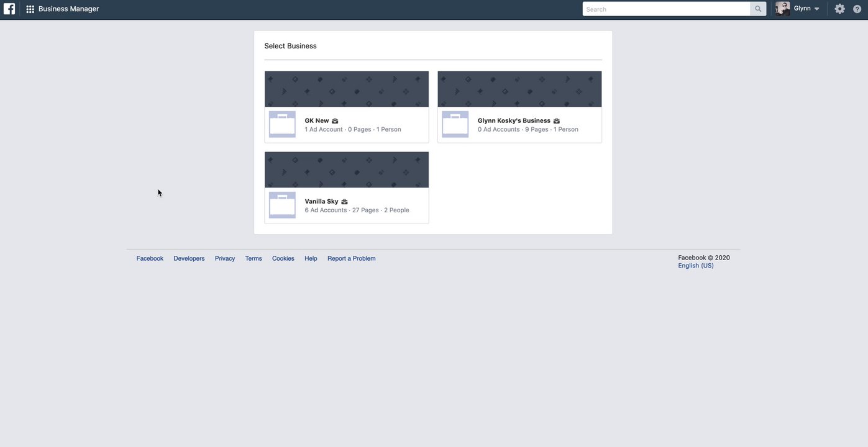The width and height of the screenshot is (868, 447).
Task: Open the Cookies footer link
Action: (x=283, y=258)
